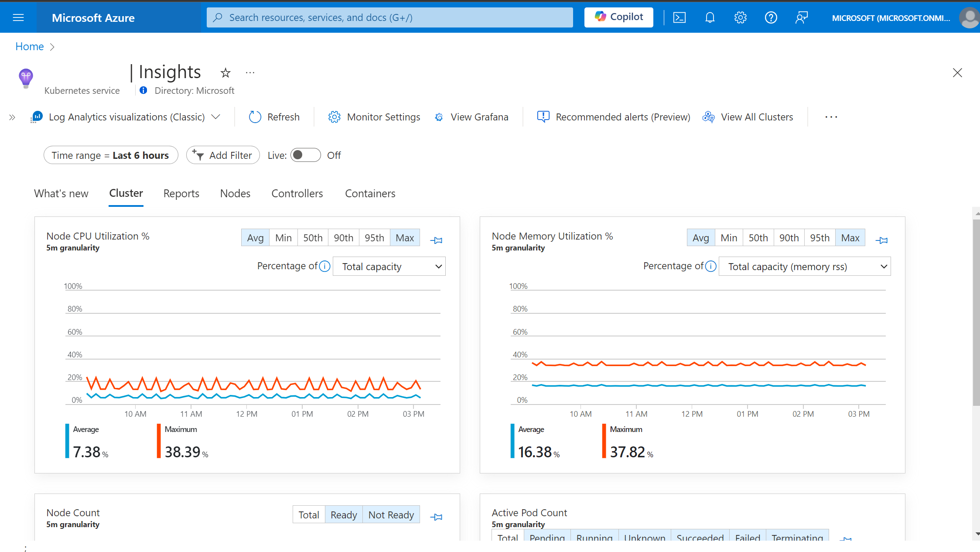The width and height of the screenshot is (980, 552).
Task: Switch to the Reports section
Action: [x=181, y=193]
